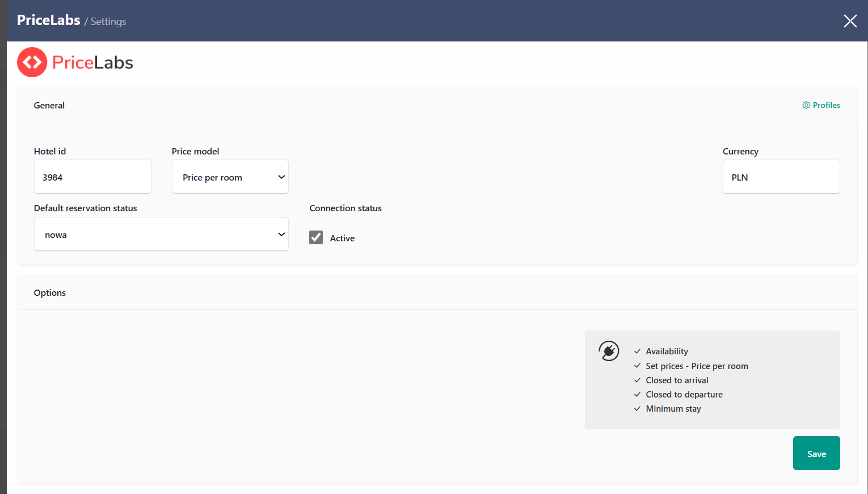
Task: Focus the Currency PLN field
Action: tap(781, 177)
